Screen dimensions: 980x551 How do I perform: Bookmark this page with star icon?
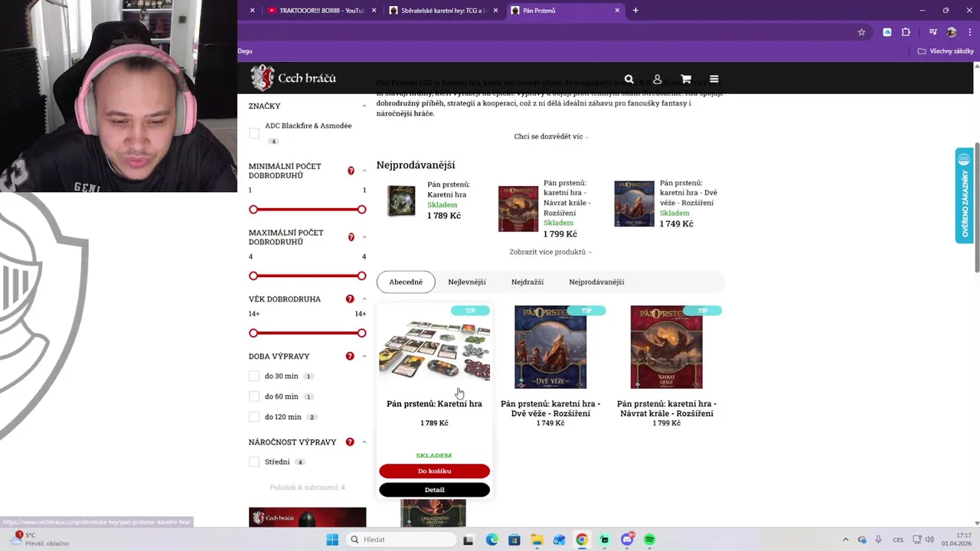[x=861, y=32]
